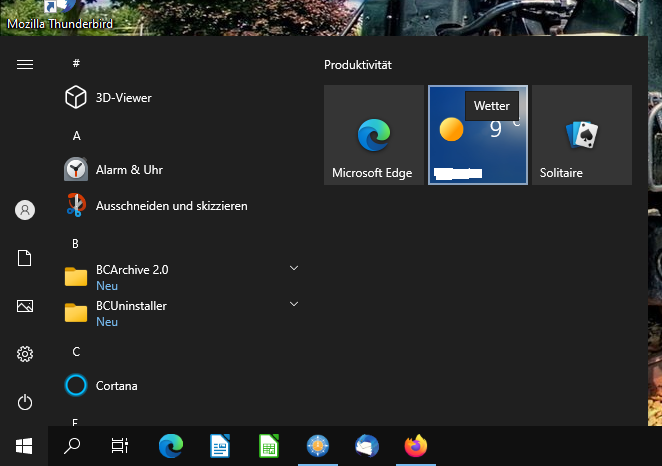Open the user account icon in sidebar
The width and height of the screenshot is (662, 466).
[x=25, y=210]
